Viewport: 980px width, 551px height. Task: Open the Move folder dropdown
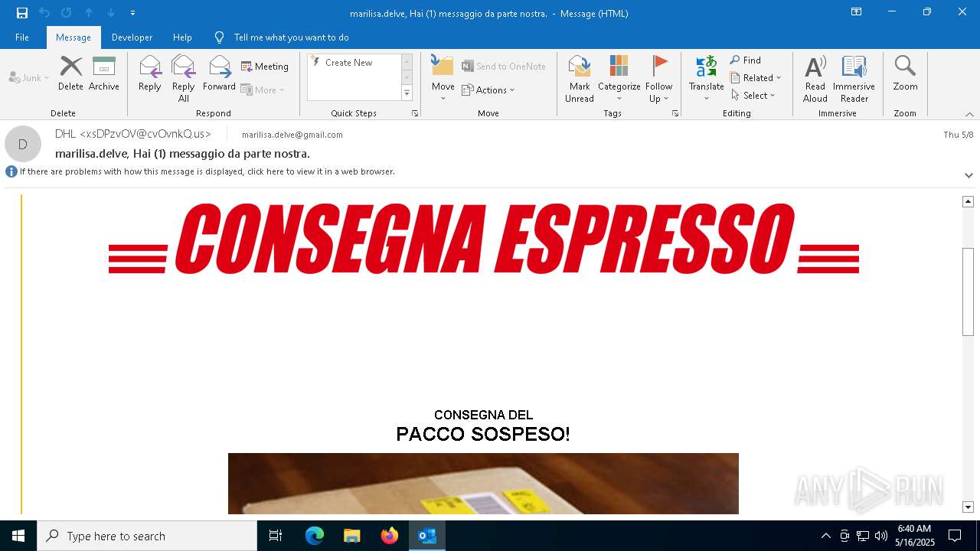click(443, 79)
